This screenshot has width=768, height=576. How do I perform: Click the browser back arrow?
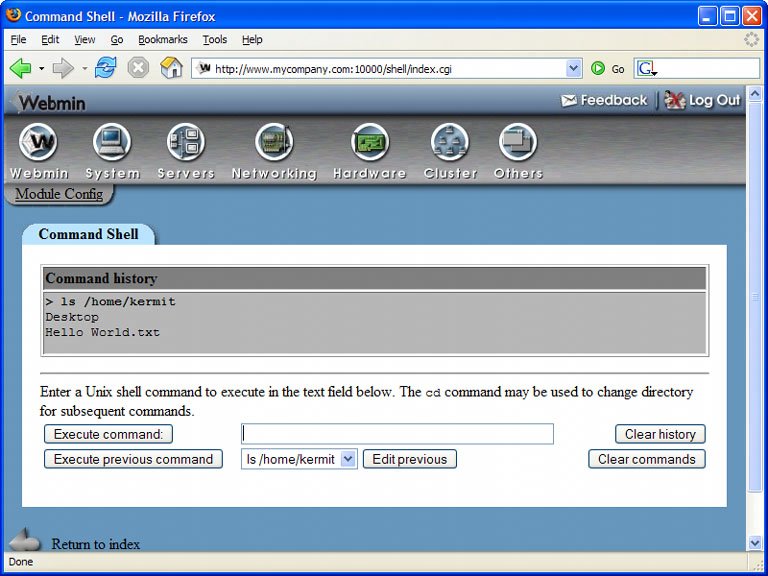(x=20, y=68)
